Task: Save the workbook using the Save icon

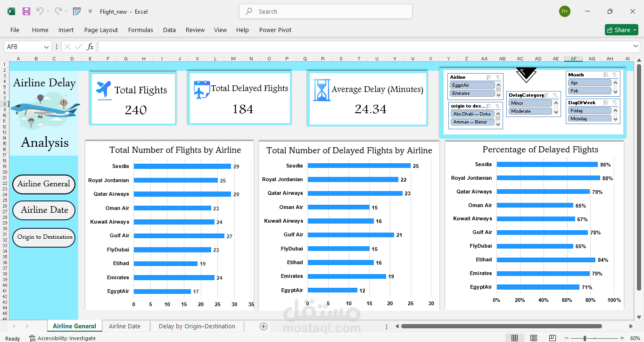Action: point(26,11)
